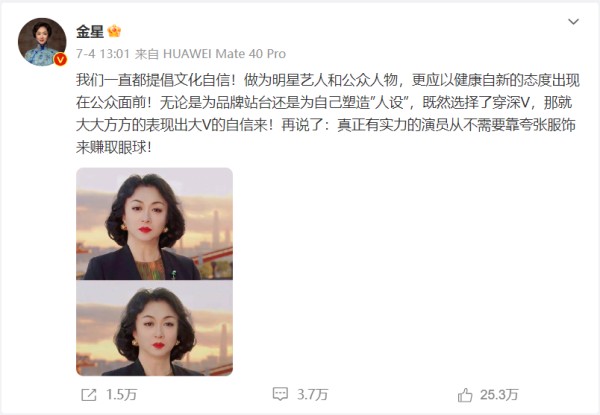Open 金星's round profile avatar
This screenshot has height=415, width=600.
point(42,42)
